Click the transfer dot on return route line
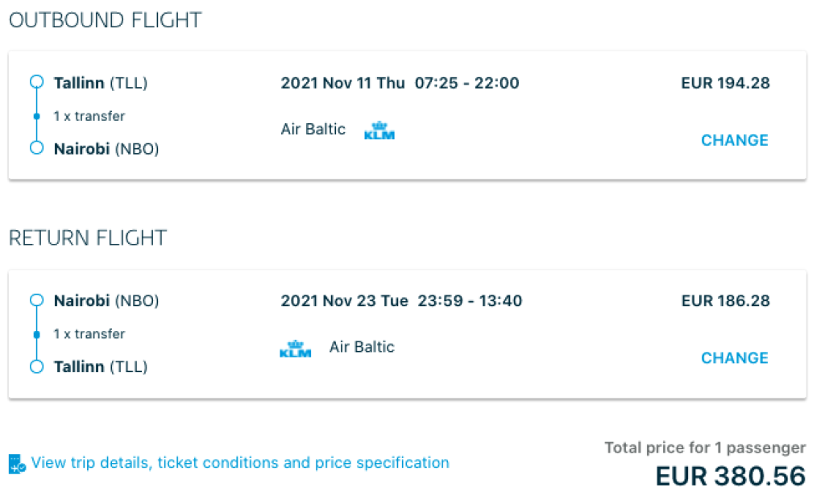The image size is (825, 504). [36, 334]
